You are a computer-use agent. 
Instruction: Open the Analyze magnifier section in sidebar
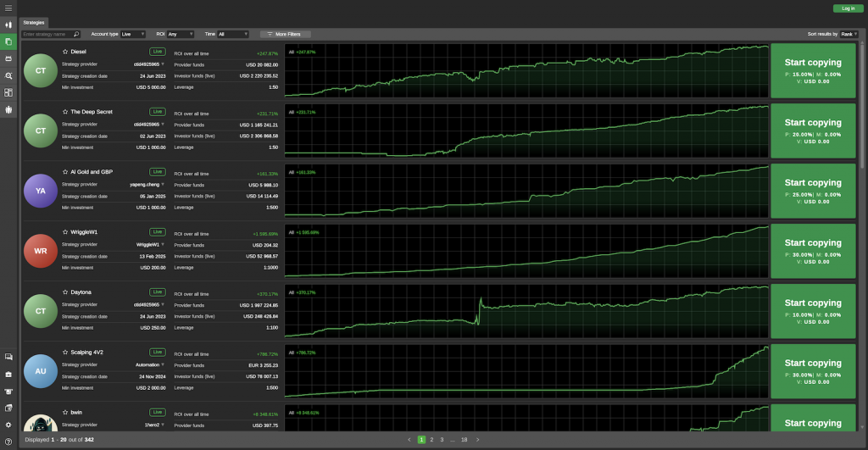click(8, 75)
